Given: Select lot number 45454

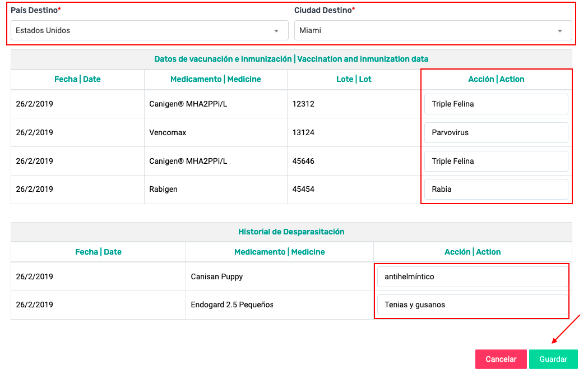Looking at the screenshot, I should (x=303, y=189).
